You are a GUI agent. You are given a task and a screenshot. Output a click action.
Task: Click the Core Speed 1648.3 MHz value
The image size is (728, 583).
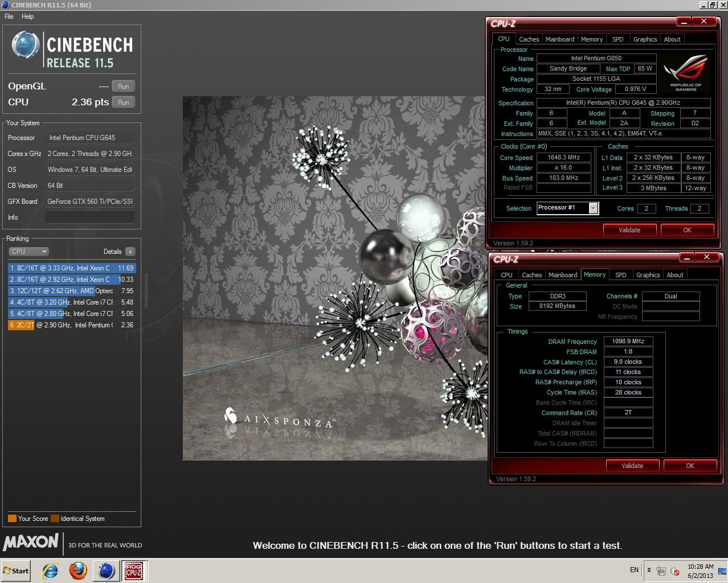[x=563, y=158]
